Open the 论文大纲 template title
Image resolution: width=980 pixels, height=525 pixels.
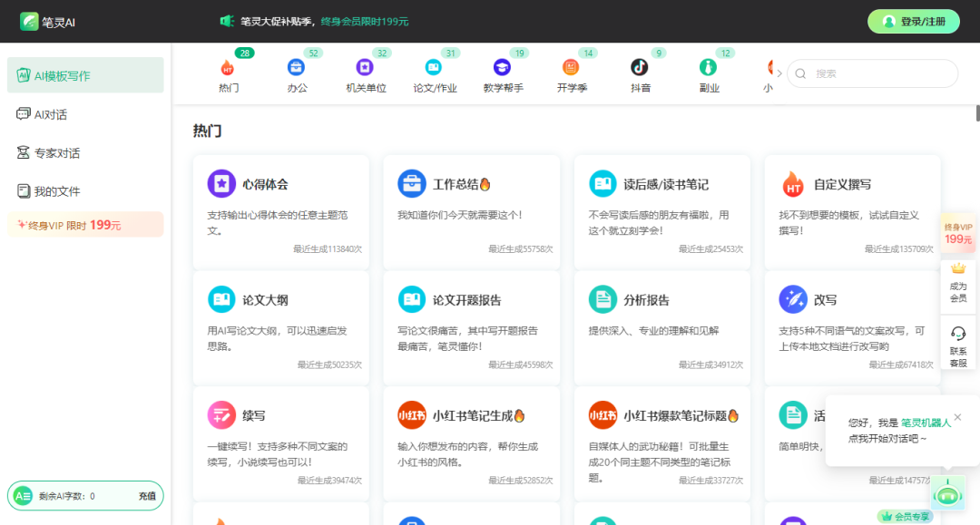[266, 300]
